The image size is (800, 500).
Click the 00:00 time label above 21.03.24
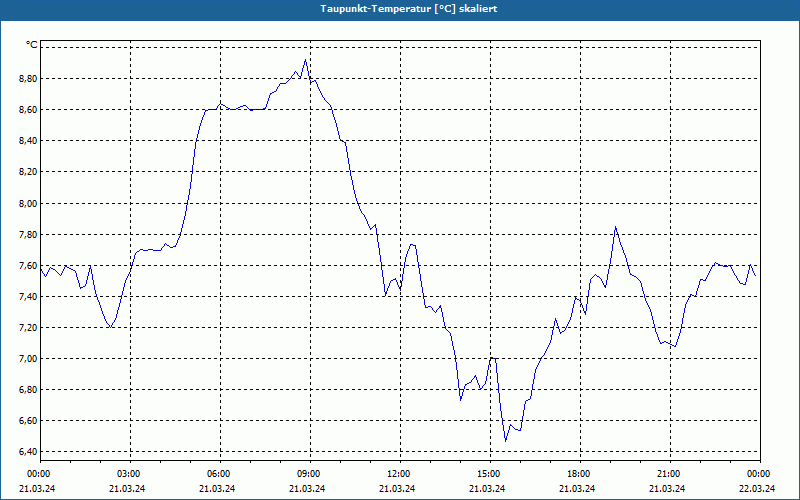tap(38, 474)
